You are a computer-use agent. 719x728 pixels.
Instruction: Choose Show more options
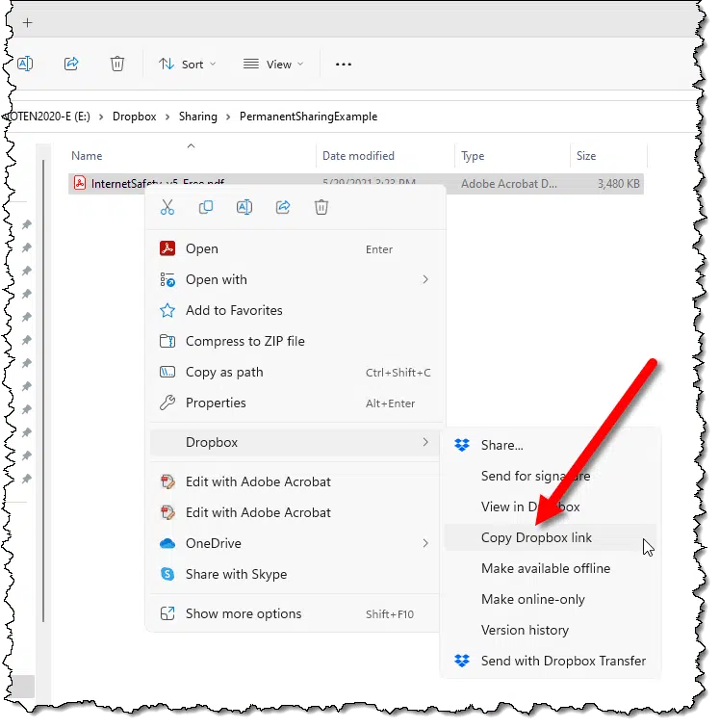(295, 613)
